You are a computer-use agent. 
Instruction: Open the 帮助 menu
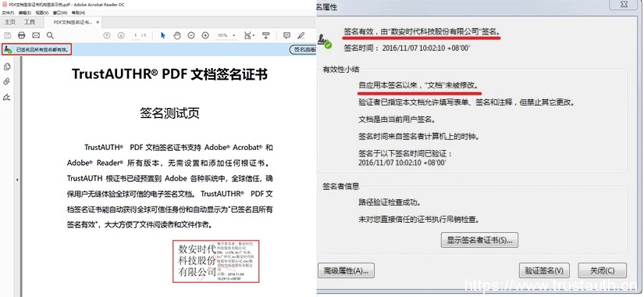(x=78, y=13)
